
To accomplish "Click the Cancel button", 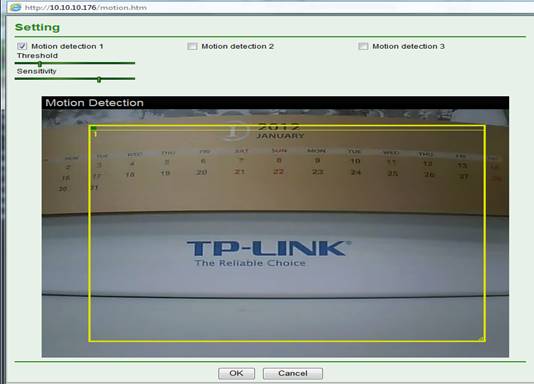I will (293, 373).
